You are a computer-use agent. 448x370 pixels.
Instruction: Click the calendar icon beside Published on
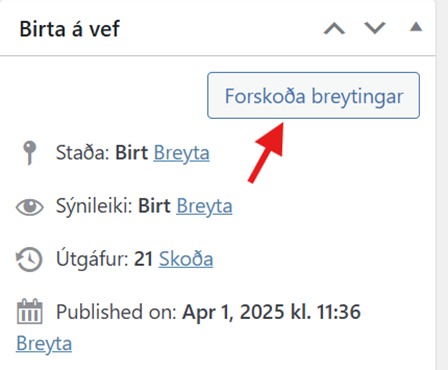pyautogui.click(x=29, y=312)
